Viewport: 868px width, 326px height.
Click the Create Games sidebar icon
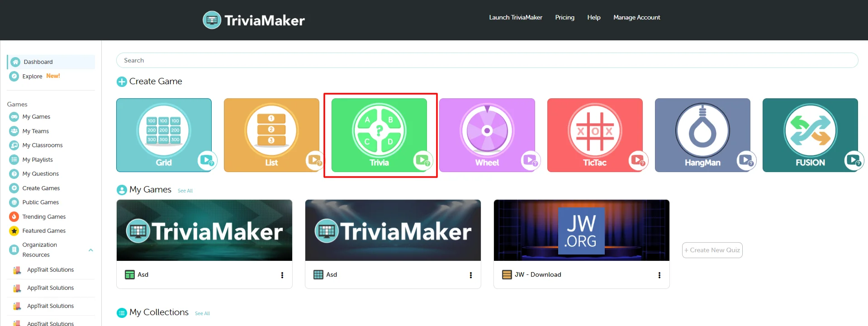click(x=14, y=188)
